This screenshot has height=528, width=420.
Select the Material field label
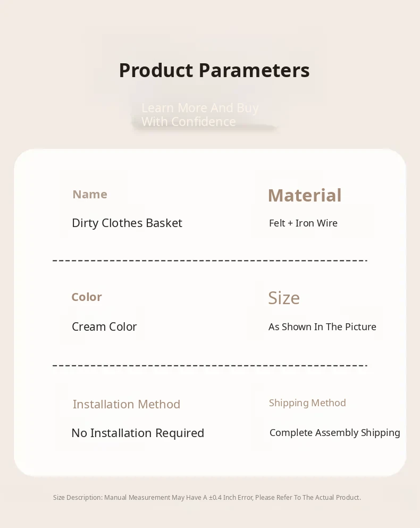304,196
